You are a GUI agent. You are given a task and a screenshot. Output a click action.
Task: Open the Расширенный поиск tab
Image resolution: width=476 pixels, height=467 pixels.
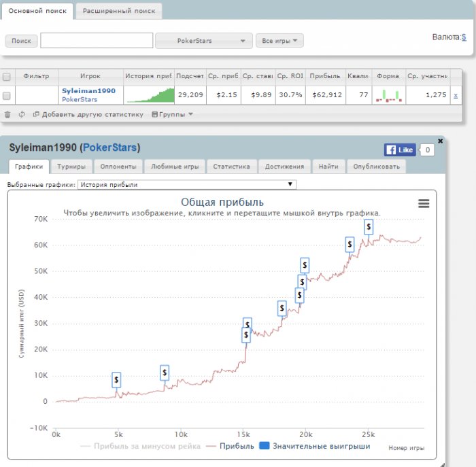tap(119, 10)
